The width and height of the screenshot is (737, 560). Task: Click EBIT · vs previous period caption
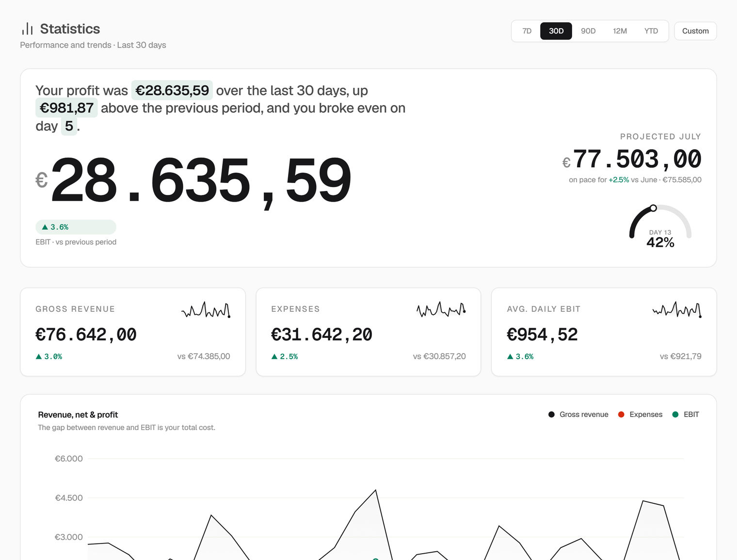pos(76,242)
